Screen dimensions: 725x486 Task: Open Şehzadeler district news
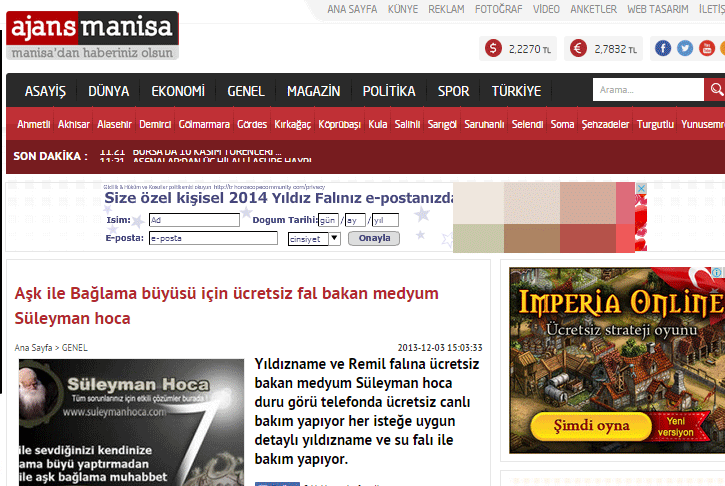(605, 124)
